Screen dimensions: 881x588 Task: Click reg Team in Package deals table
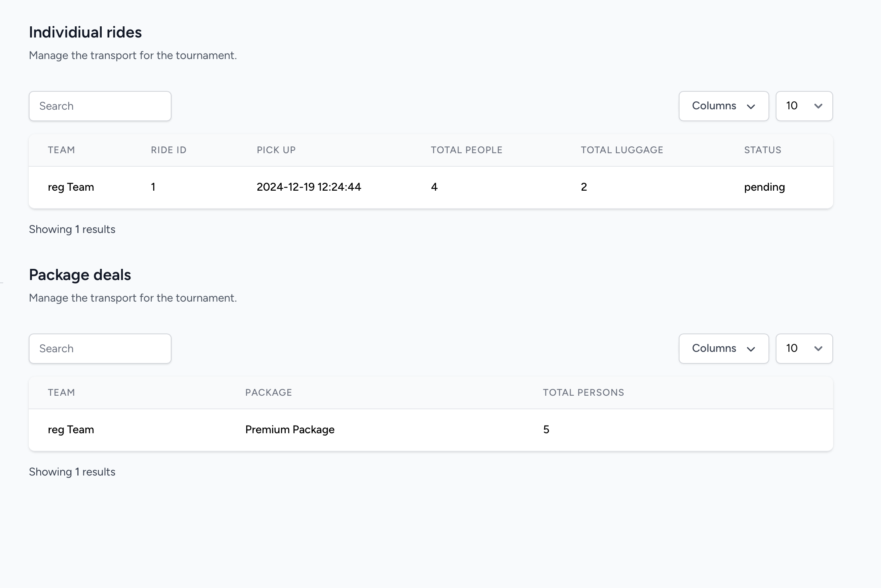(x=71, y=430)
